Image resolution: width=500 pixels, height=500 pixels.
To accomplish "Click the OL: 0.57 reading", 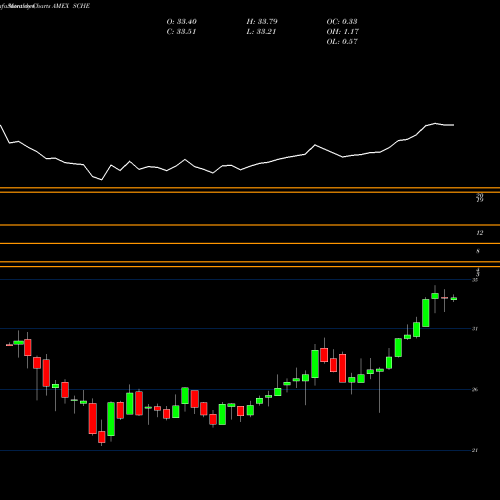I will pyautogui.click(x=342, y=42).
